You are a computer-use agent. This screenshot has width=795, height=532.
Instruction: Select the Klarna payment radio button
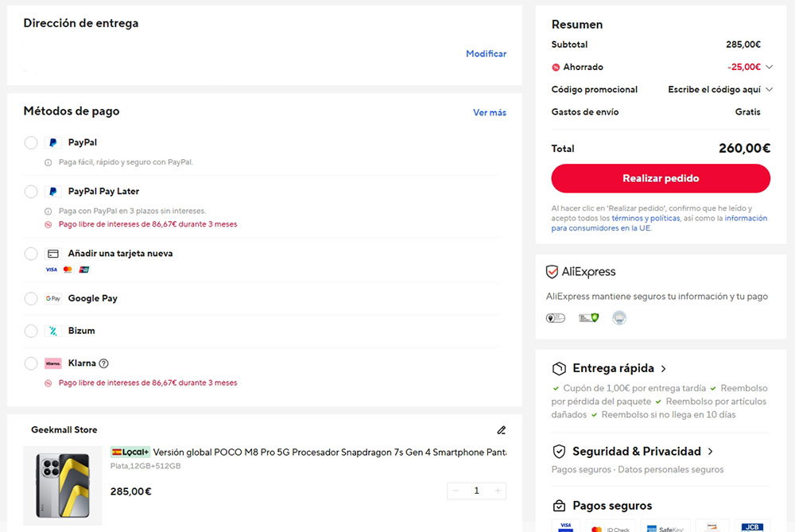click(x=31, y=363)
